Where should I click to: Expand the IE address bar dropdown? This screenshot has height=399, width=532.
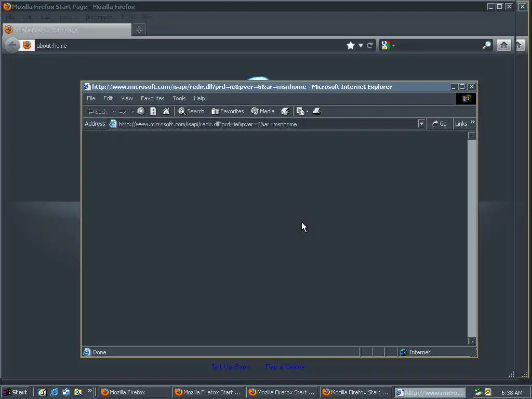(x=421, y=124)
